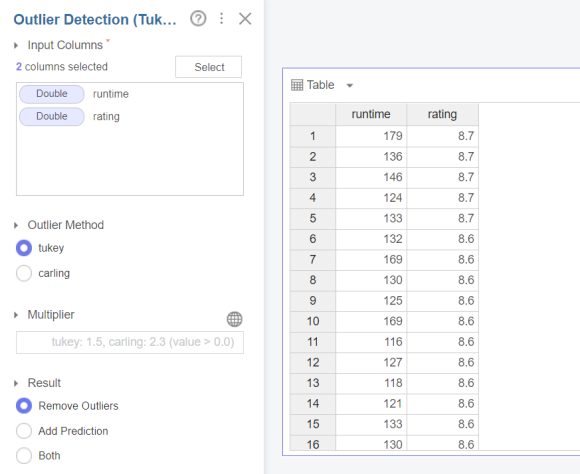Image resolution: width=580 pixels, height=474 pixels.
Task: Click the Outlier Detection panel title
Action: pyautogui.click(x=95, y=20)
